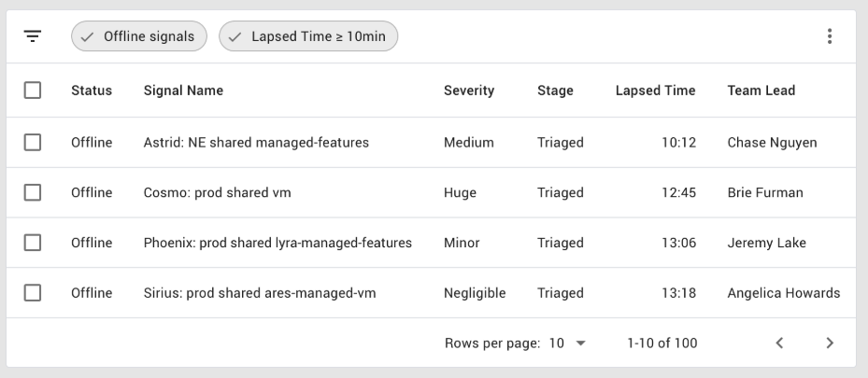Screen dimensions: 868x378
Task: Select all rows with header checkbox
Action: pyautogui.click(x=33, y=91)
